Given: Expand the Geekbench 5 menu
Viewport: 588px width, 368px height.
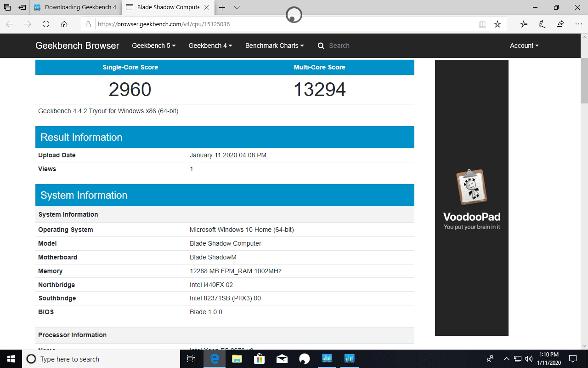Looking at the screenshot, I should click(154, 46).
